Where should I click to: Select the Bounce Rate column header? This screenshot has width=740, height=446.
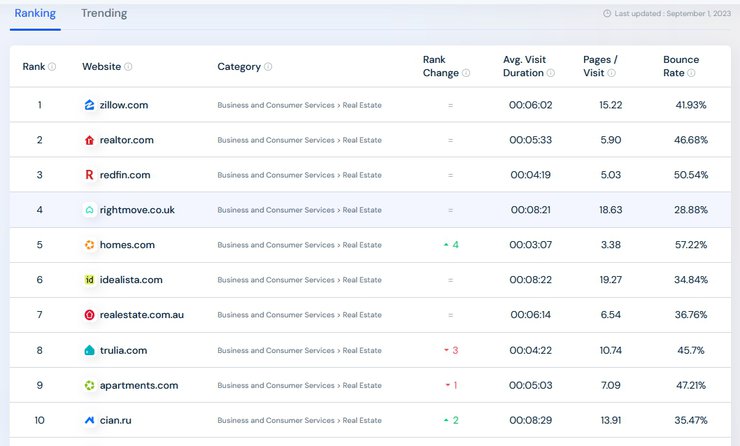pyautogui.click(x=681, y=66)
